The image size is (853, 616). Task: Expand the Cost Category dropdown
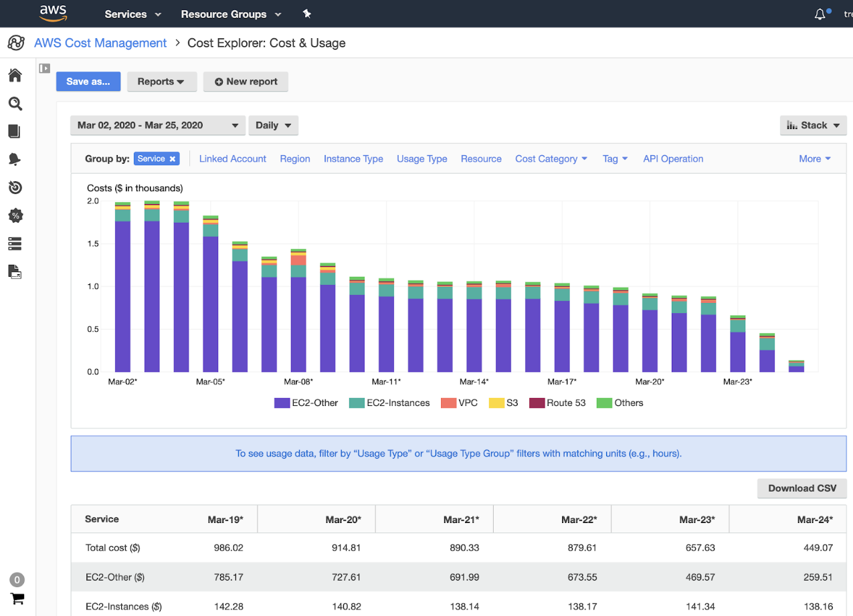[551, 159]
